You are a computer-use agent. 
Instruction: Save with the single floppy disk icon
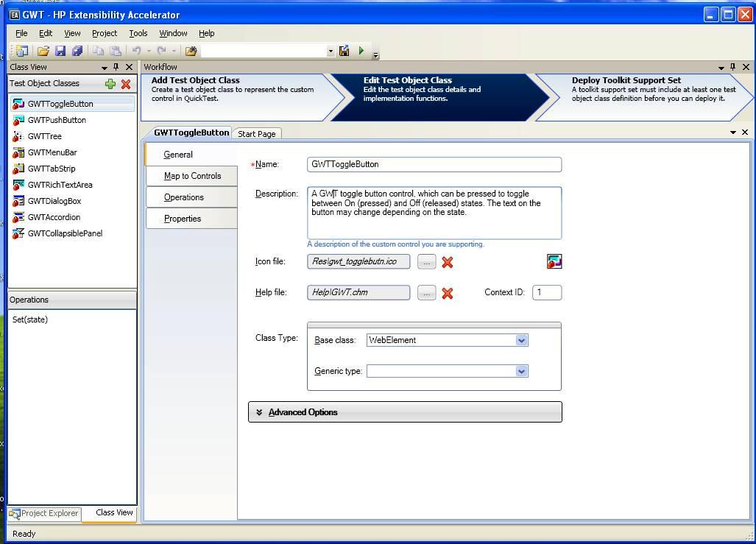[x=60, y=51]
